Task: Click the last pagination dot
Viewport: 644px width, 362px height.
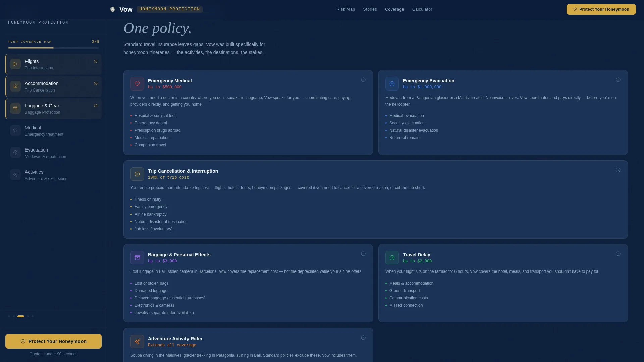Action: (33, 316)
